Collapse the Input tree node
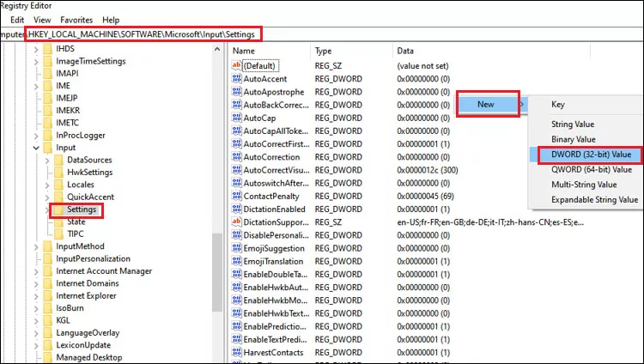Image resolution: width=644 pixels, height=364 pixels. 36,148
